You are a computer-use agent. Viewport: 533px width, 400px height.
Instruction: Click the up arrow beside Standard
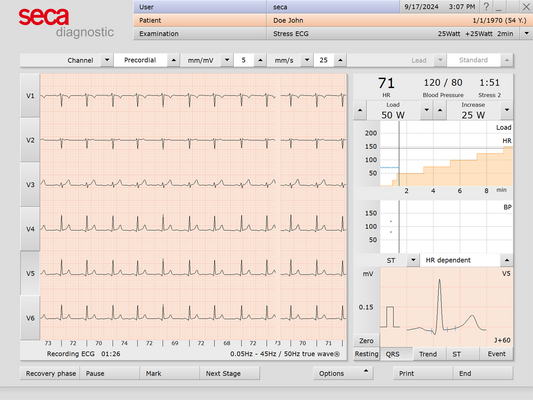pyautogui.click(x=507, y=60)
